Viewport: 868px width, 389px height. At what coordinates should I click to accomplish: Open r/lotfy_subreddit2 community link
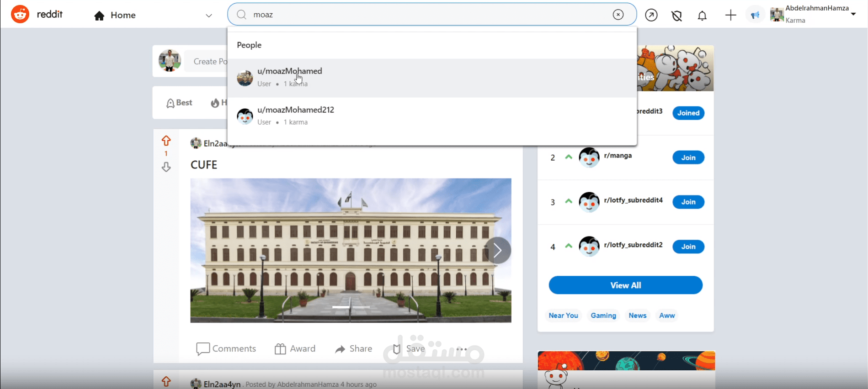tap(633, 245)
